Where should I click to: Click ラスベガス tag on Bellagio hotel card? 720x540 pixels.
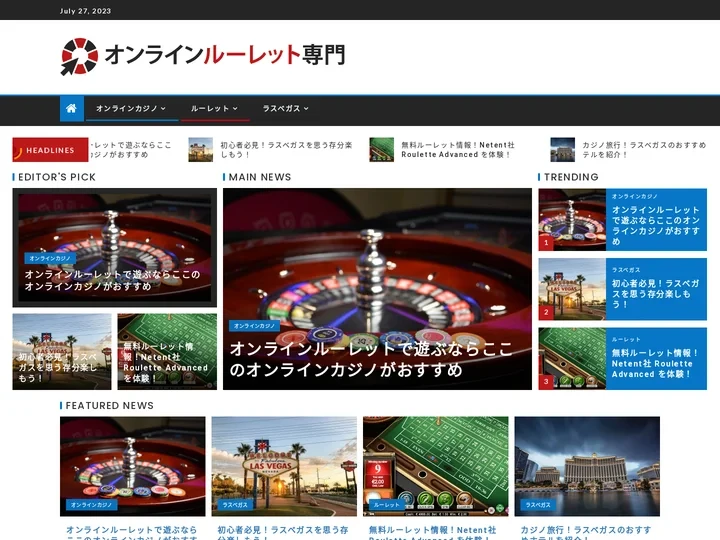point(538,505)
